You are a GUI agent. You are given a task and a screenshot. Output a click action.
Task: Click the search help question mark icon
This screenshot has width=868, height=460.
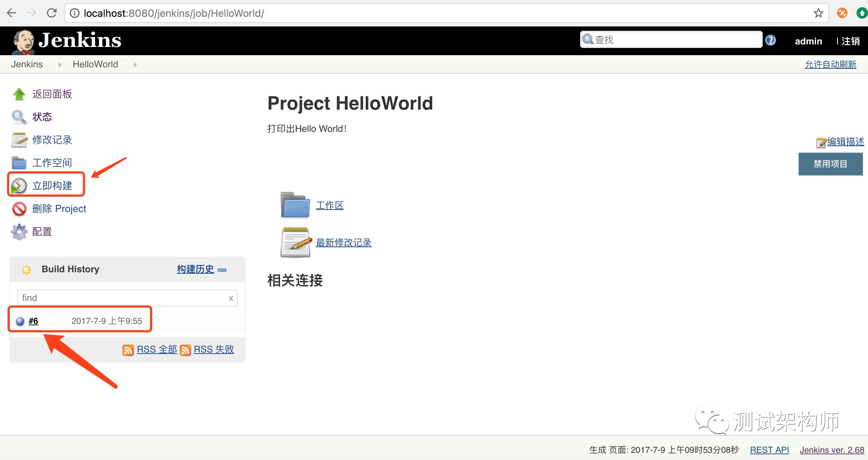[771, 40]
